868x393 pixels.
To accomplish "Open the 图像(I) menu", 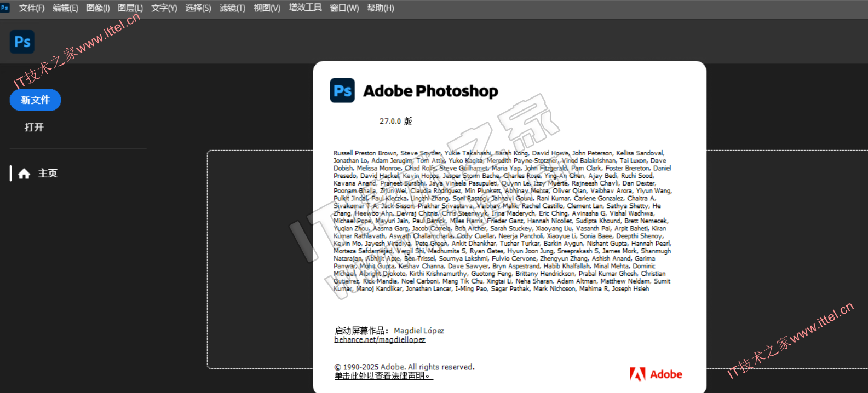I will (x=98, y=8).
